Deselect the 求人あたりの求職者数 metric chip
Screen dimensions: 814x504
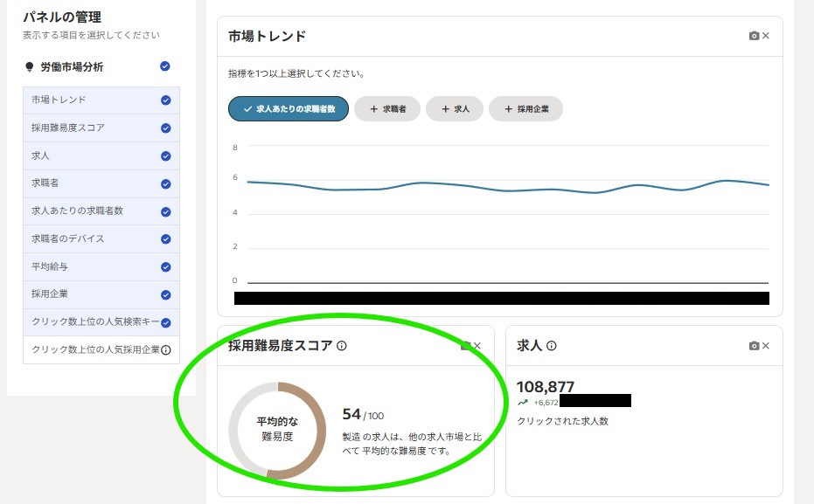point(289,109)
